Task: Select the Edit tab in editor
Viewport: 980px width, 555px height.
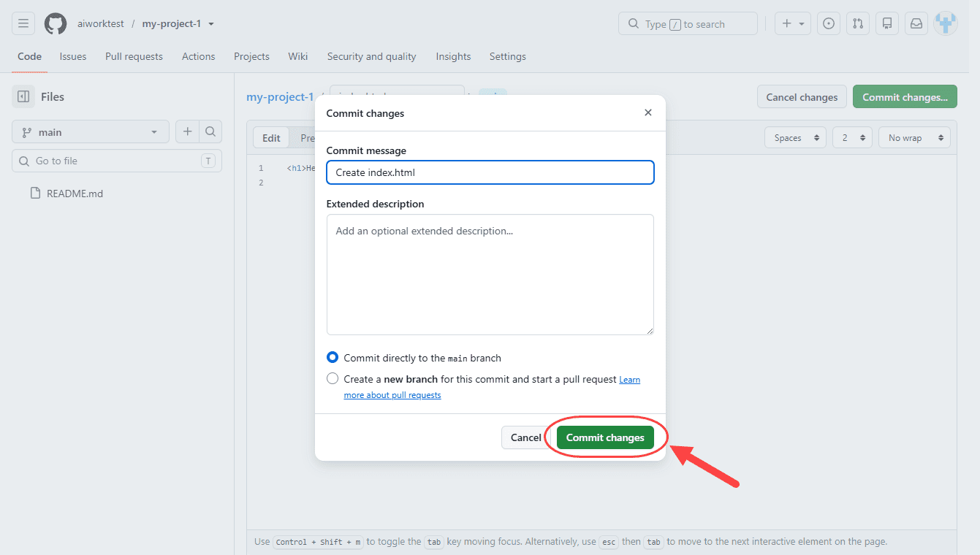Action: (271, 138)
